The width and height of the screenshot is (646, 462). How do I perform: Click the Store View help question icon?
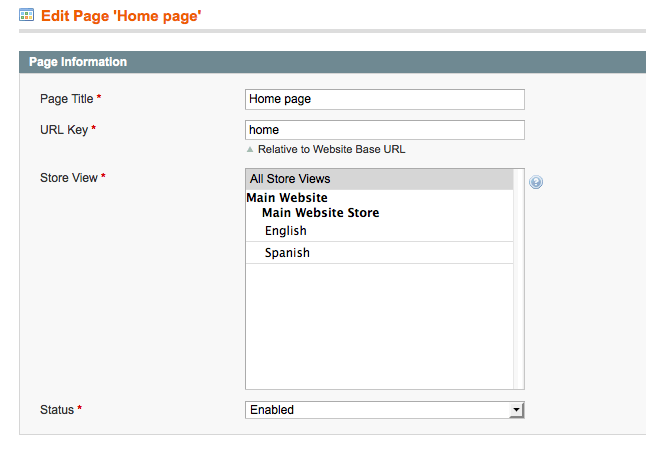(536, 182)
